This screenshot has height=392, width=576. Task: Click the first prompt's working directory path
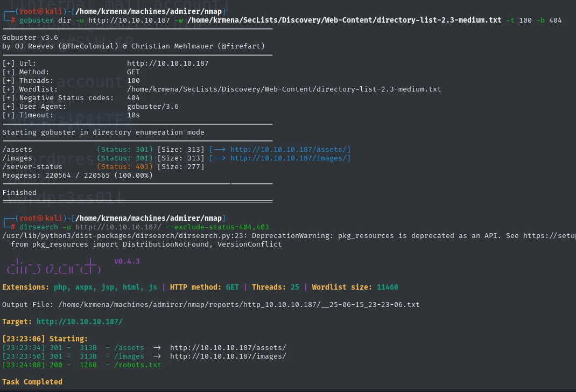[x=149, y=11]
